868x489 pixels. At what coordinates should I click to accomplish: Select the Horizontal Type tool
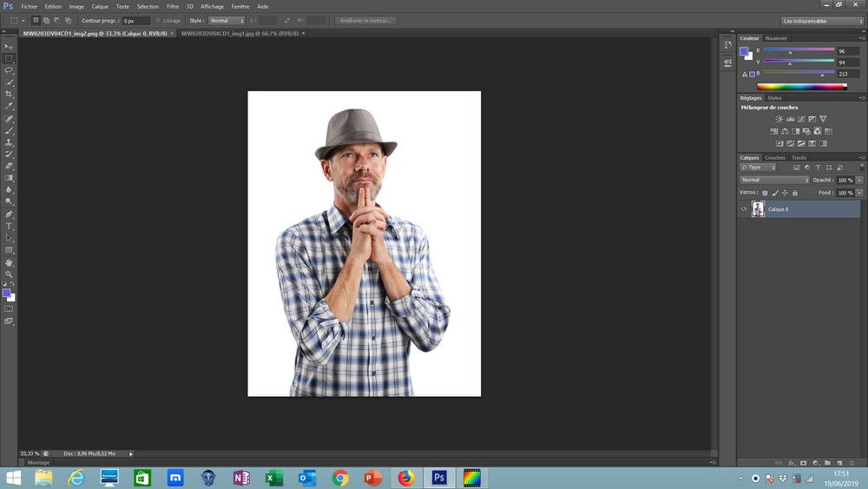pyautogui.click(x=10, y=226)
